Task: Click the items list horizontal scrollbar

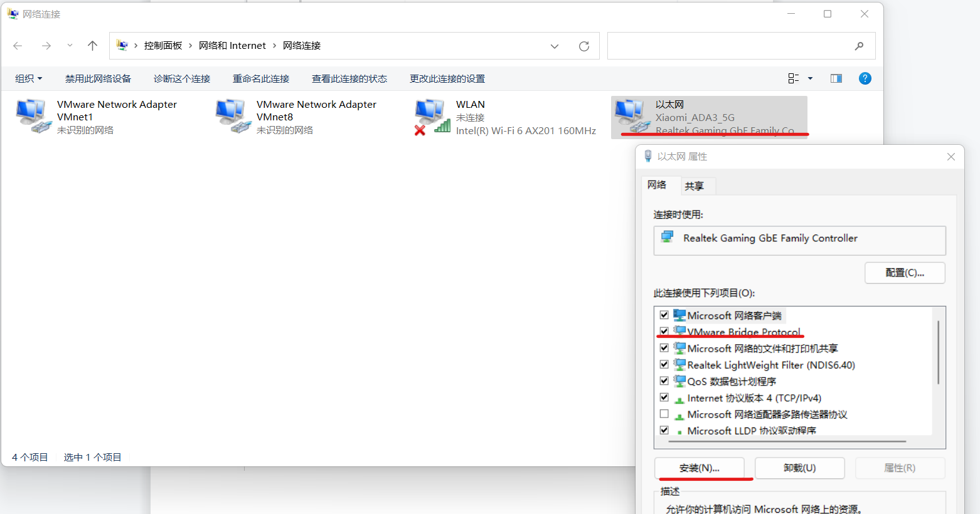Action: [x=787, y=441]
